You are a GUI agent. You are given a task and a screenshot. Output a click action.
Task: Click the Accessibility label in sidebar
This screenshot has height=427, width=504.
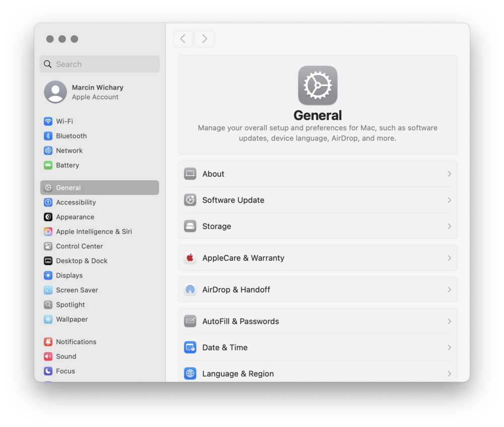(x=76, y=202)
